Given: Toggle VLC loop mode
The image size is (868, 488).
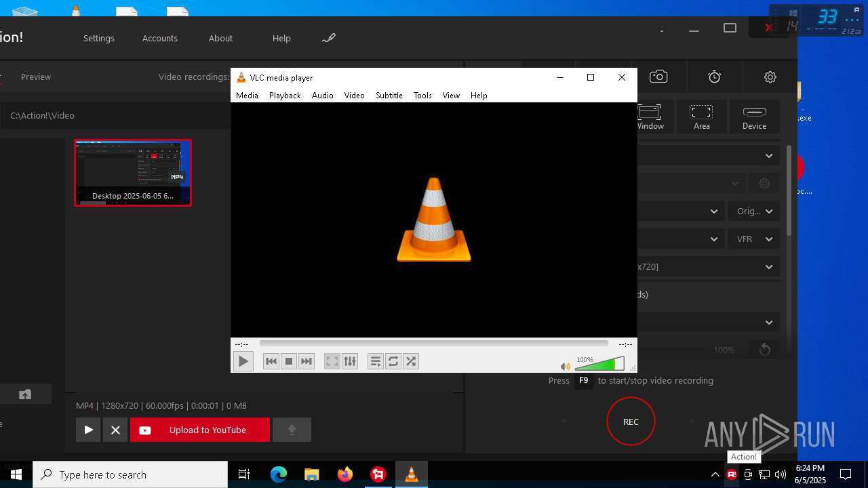Looking at the screenshot, I should pyautogui.click(x=393, y=361).
